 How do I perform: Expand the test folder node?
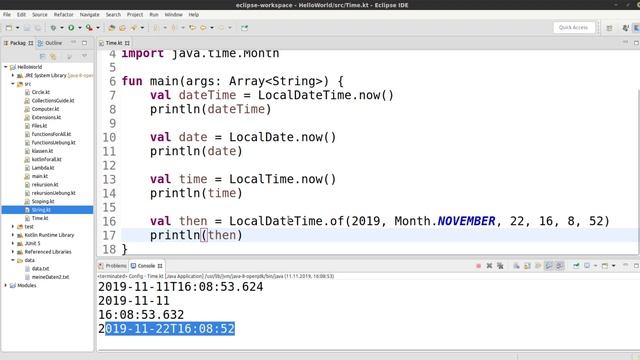pyautogui.click(x=13, y=227)
